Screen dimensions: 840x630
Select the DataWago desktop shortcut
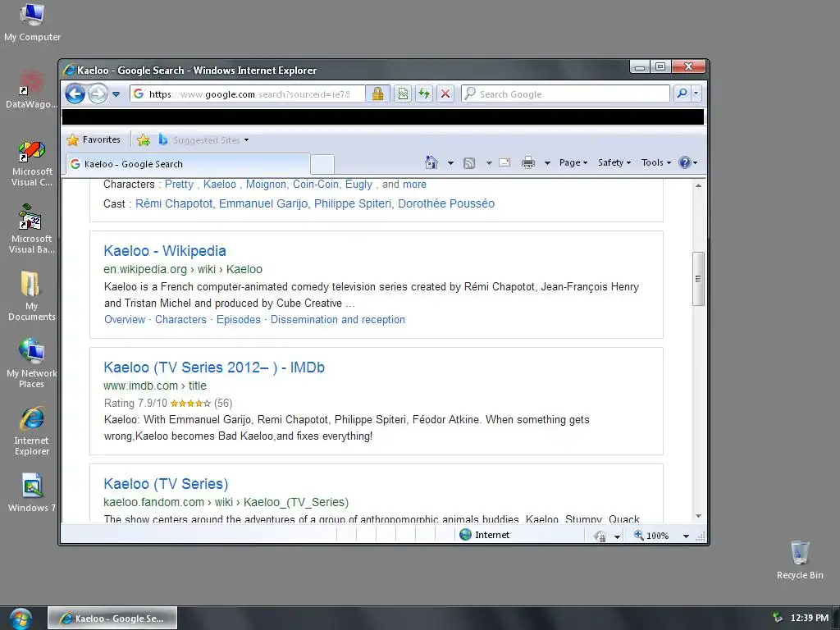[31, 90]
